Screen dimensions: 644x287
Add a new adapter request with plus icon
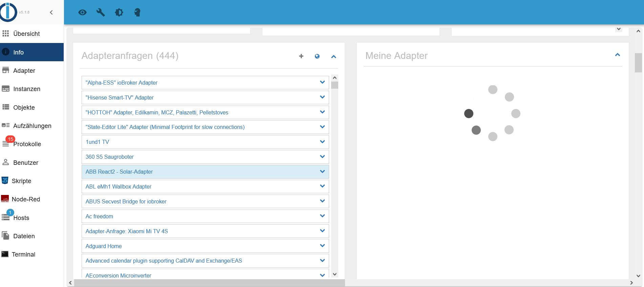pyautogui.click(x=301, y=56)
